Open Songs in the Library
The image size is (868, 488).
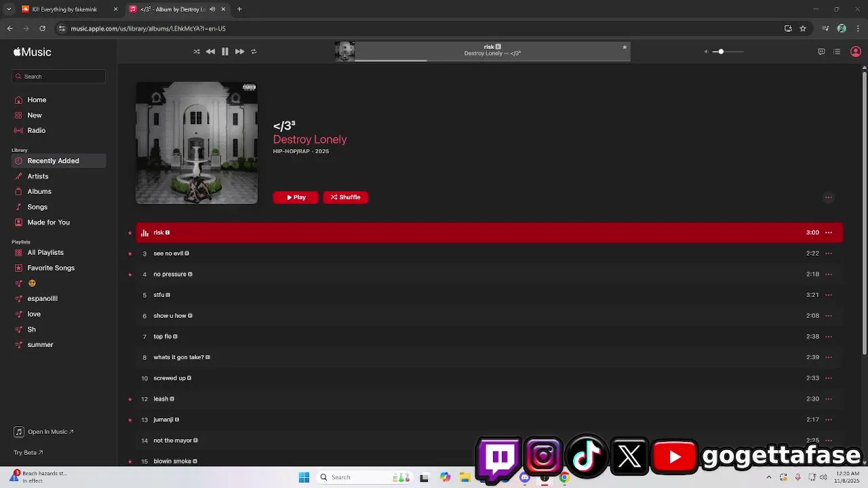click(37, 207)
